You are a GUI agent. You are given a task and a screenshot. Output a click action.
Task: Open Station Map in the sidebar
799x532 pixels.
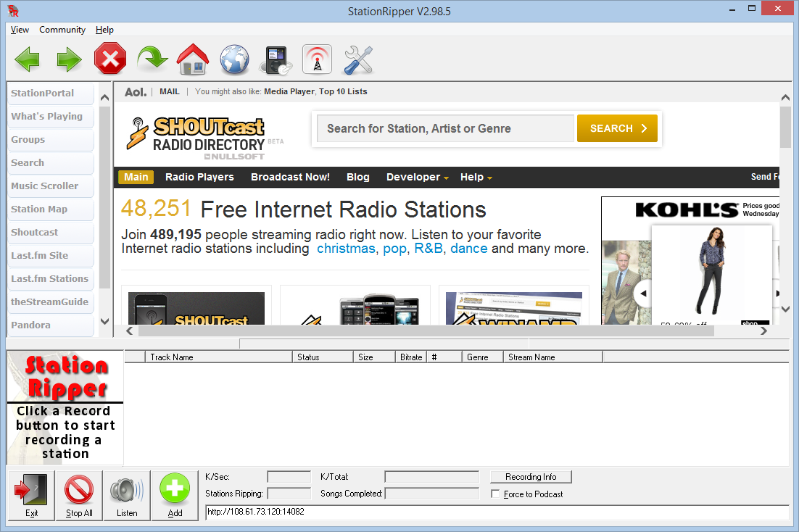click(x=51, y=209)
